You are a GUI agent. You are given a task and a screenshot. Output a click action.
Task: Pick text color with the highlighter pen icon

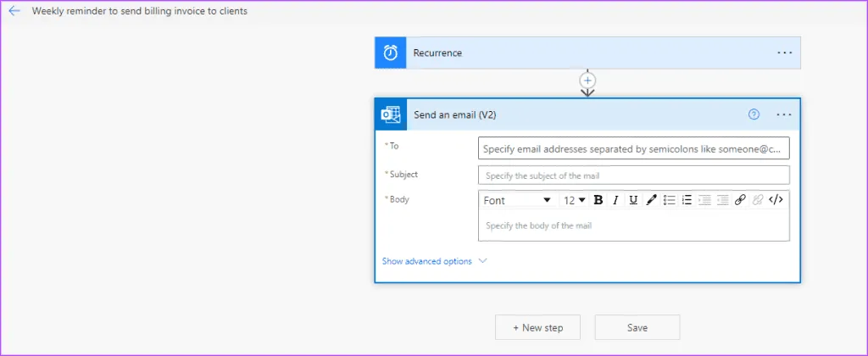(x=651, y=201)
